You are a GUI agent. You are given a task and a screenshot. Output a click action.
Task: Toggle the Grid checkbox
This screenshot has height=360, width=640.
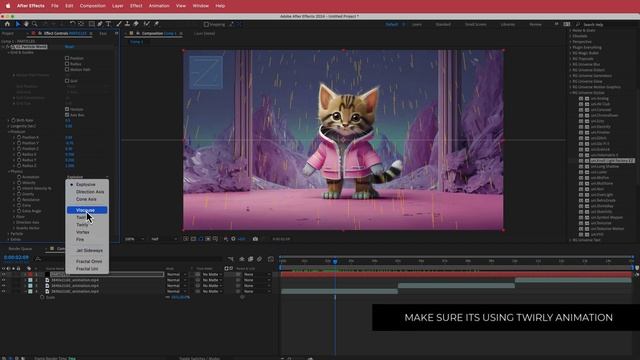[67, 81]
